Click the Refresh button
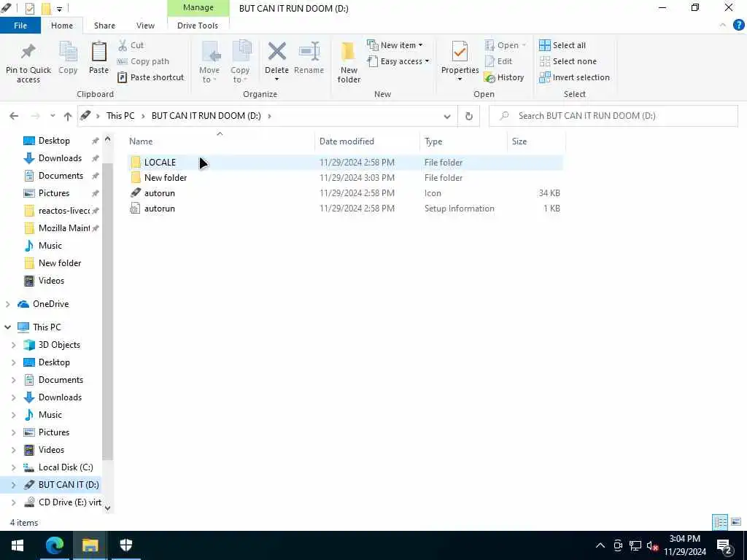The height and width of the screenshot is (560, 747). coord(469,116)
